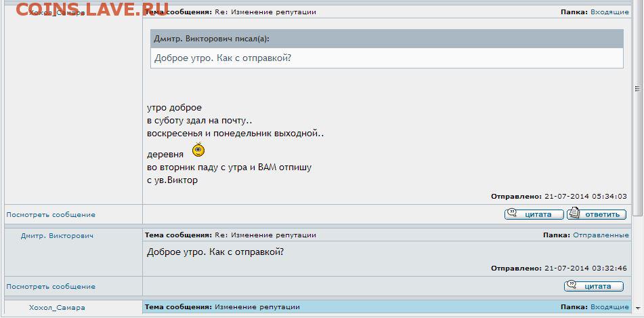Click the quote header "Дмитр. Викторович писал(а):"
The image size is (644, 318).
[x=211, y=39]
